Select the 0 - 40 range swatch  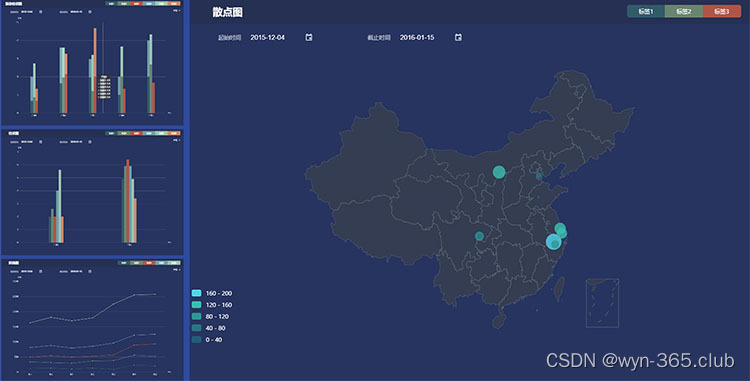click(x=196, y=339)
